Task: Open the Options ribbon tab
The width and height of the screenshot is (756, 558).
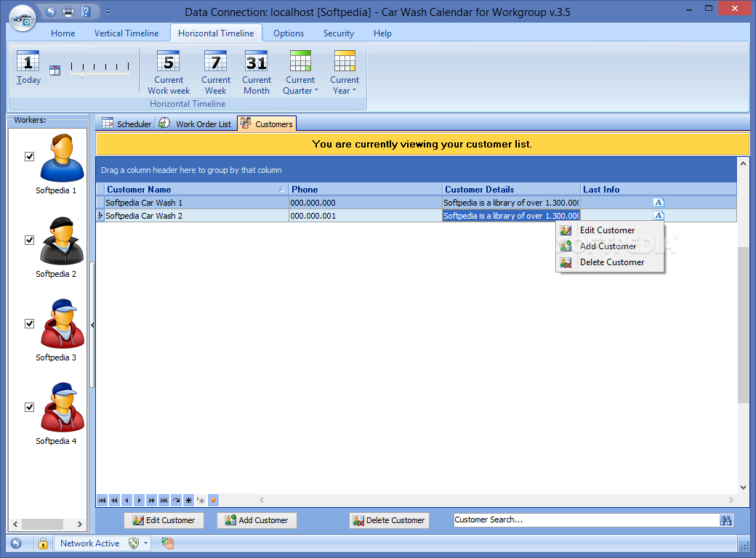Action: pyautogui.click(x=289, y=33)
